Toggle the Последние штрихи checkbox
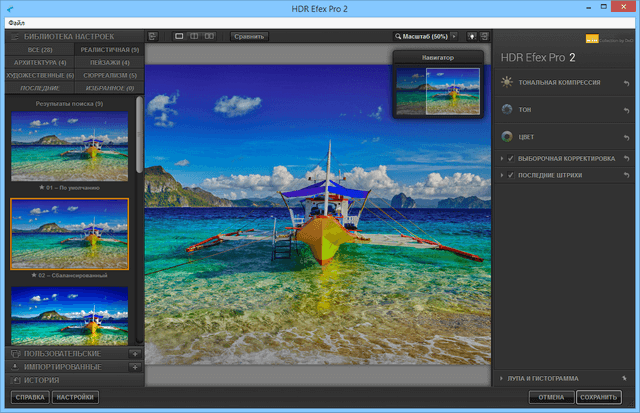 pyautogui.click(x=511, y=175)
